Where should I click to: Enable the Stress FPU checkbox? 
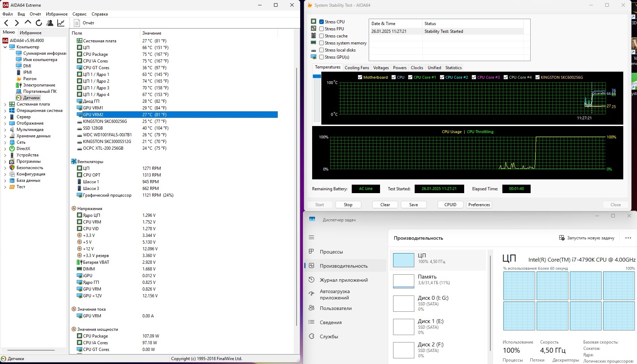tap(321, 29)
